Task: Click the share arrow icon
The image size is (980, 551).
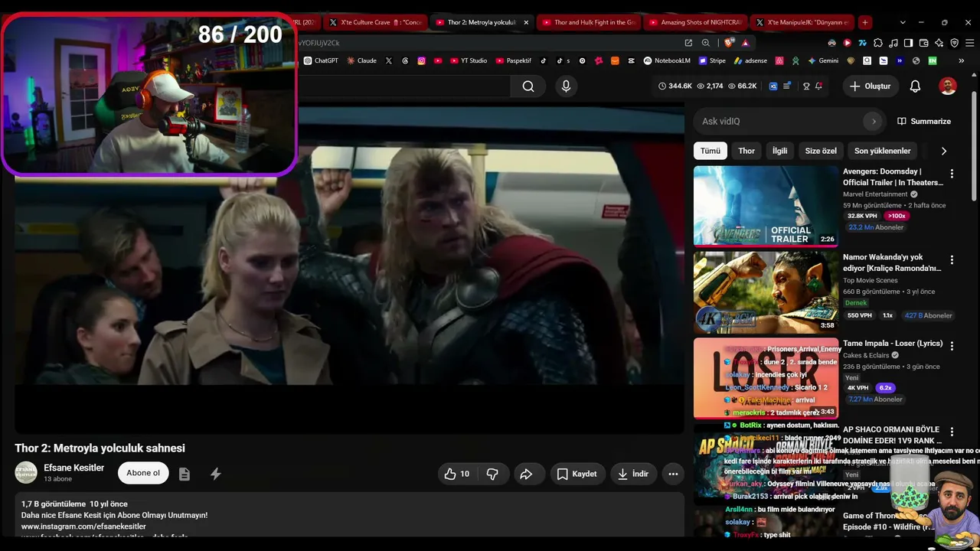Action: [x=526, y=474]
